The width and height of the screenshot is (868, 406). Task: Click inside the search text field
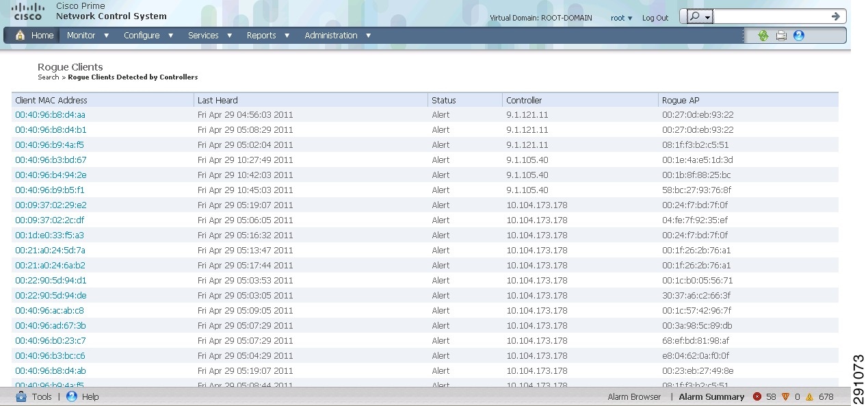tap(773, 15)
